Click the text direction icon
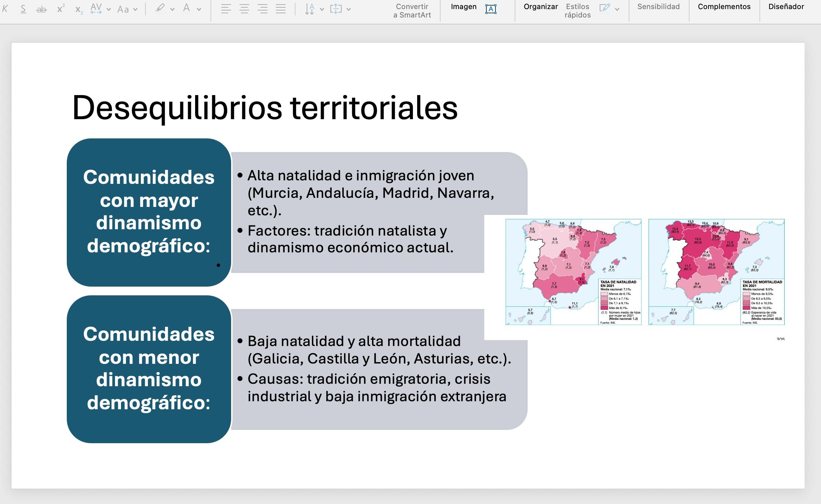The image size is (821, 504). [x=310, y=9]
